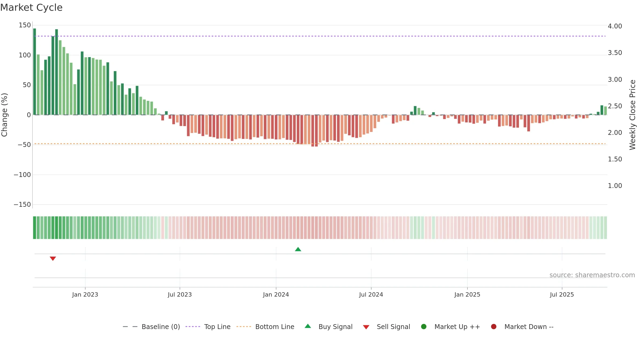The height and width of the screenshot is (362, 644).
Task: Click the −150 tick on left axis
Action: [x=22, y=205]
